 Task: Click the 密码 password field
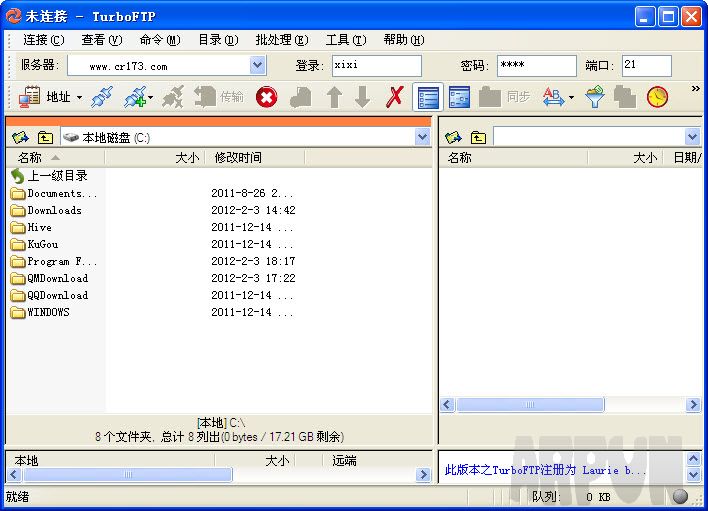536,65
